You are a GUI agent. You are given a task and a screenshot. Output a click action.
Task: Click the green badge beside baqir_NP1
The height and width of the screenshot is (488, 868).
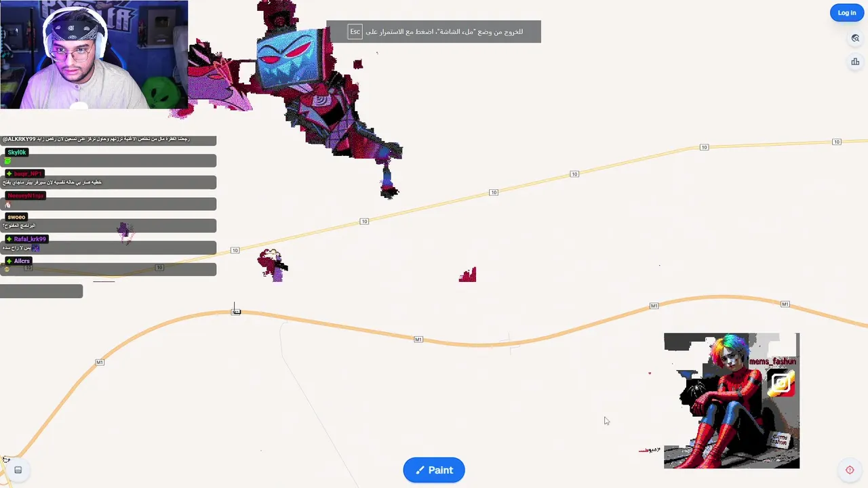pos(9,174)
